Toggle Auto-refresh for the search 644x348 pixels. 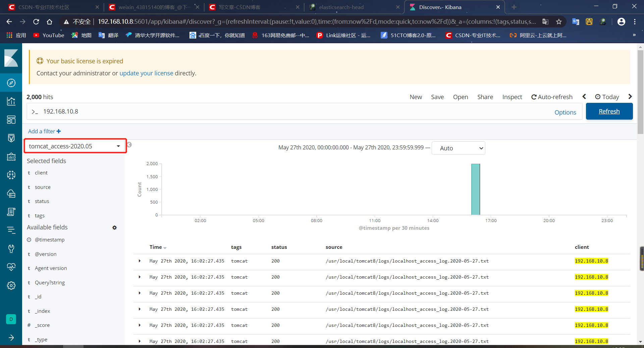[552, 97]
